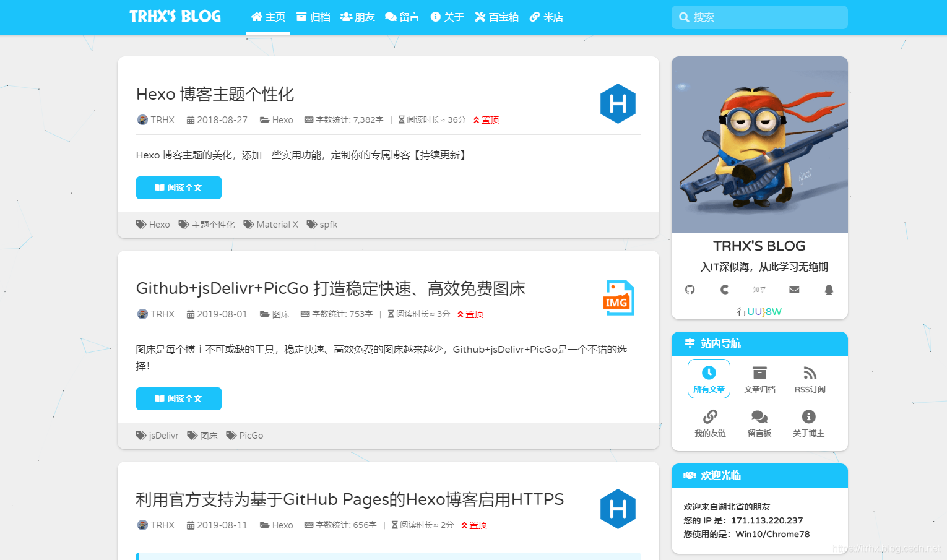The width and height of the screenshot is (947, 560).
Task: Focus the 搜索 search field
Action: [759, 17]
